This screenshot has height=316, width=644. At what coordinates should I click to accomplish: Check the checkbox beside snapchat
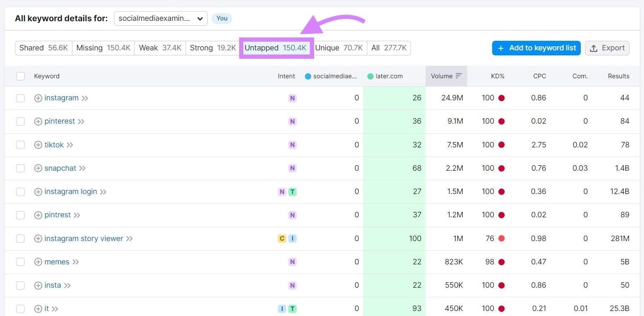click(20, 168)
